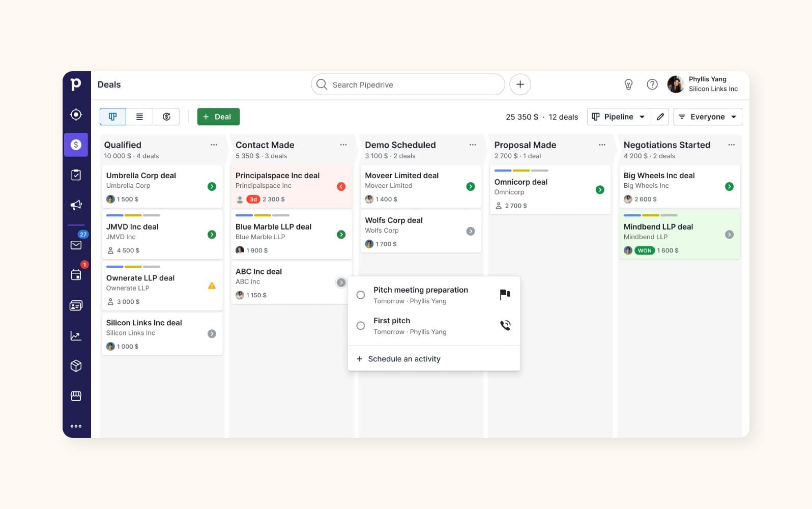Open the help question mark icon
The height and width of the screenshot is (509, 812).
coord(652,84)
